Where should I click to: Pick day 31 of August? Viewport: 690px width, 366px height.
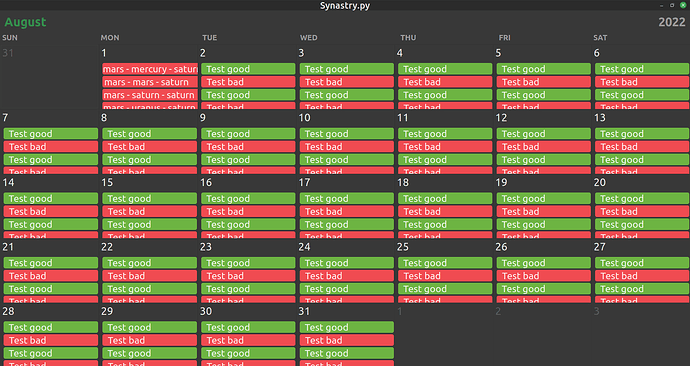305,311
